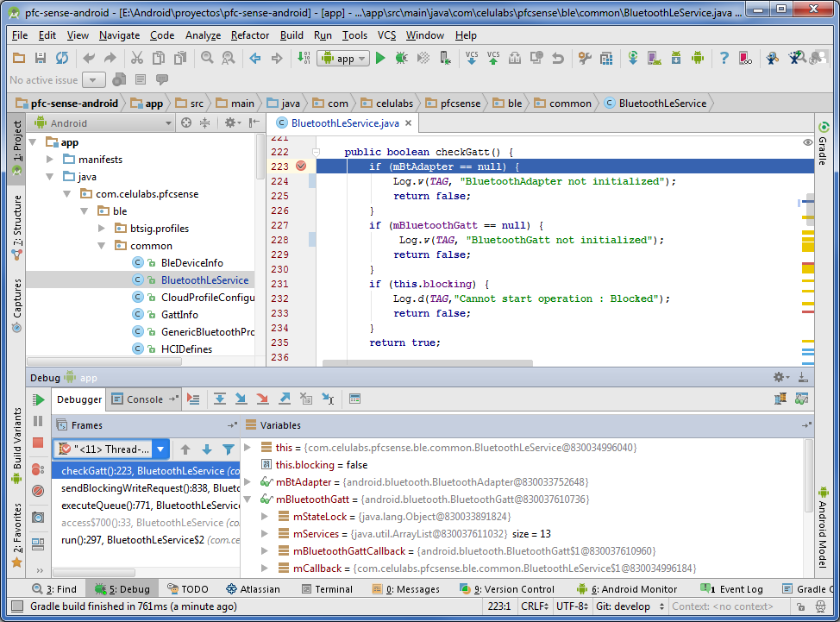
Task: Start debugging app with bug icon
Action: click(x=401, y=58)
